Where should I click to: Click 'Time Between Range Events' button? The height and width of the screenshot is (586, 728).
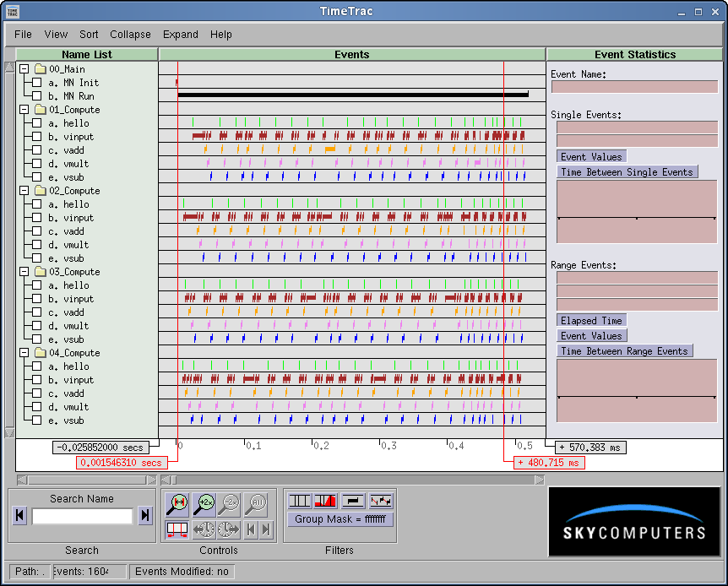coord(624,351)
